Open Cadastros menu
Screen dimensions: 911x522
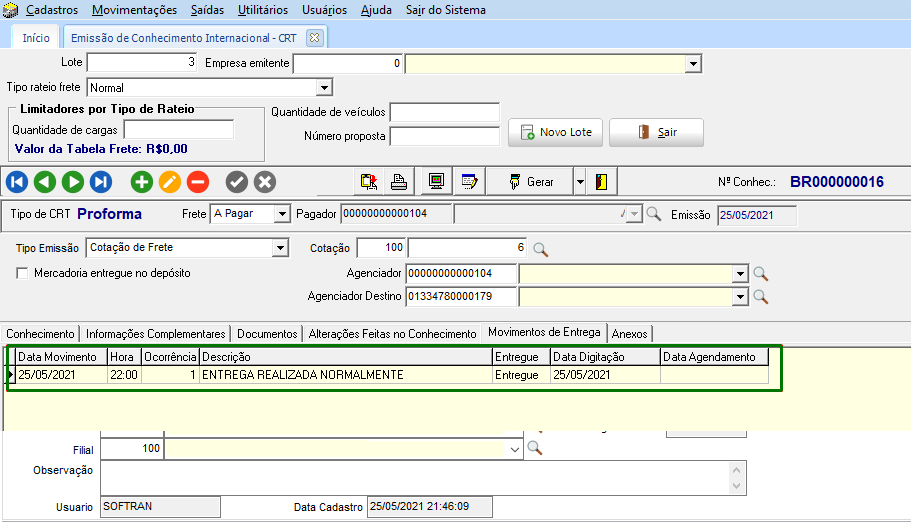52,10
